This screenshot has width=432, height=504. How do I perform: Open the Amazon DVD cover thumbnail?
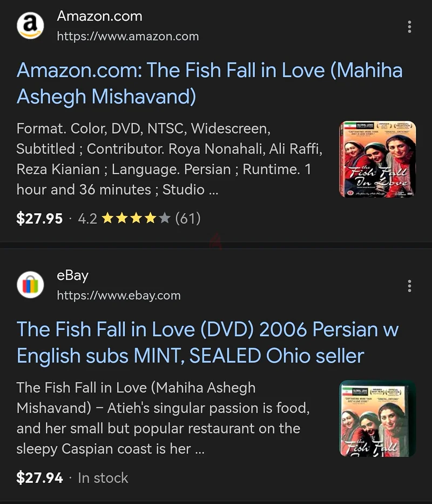(x=377, y=159)
